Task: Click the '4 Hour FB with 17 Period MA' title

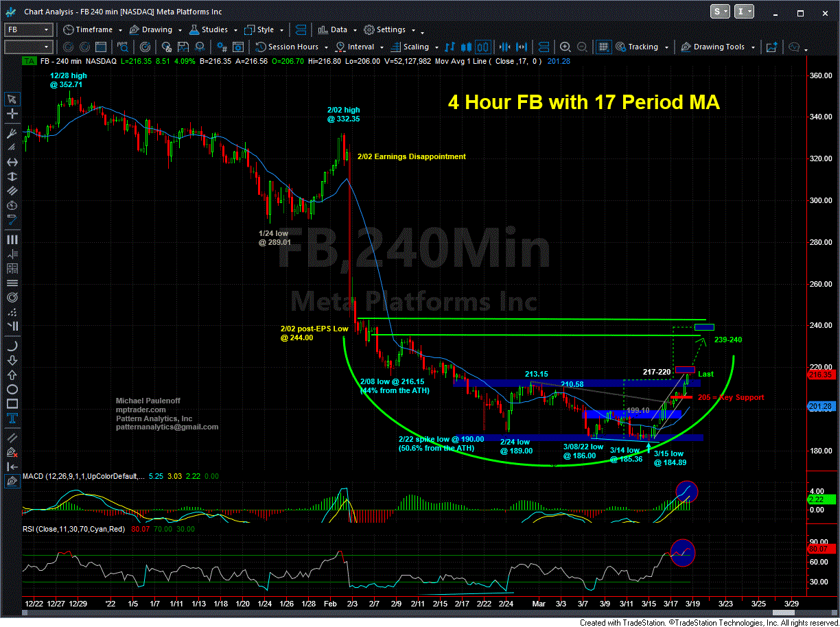Action: 584,102
